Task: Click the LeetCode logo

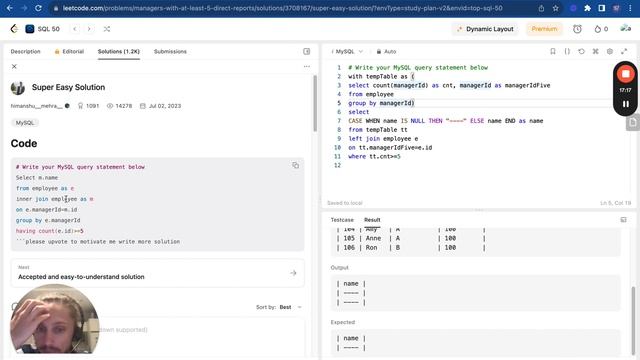Action: pyautogui.click(x=14, y=29)
